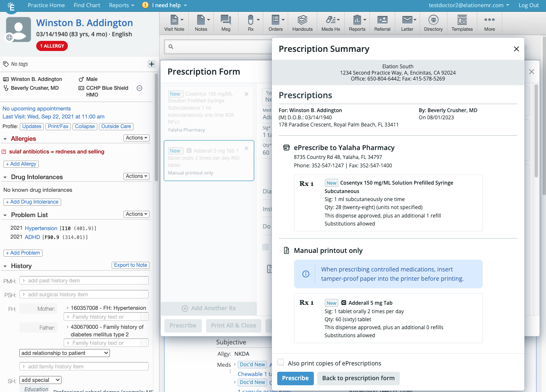Screen dimensions: 546x392
Task: Click the Elation logo icon
Action: coord(11,6)
